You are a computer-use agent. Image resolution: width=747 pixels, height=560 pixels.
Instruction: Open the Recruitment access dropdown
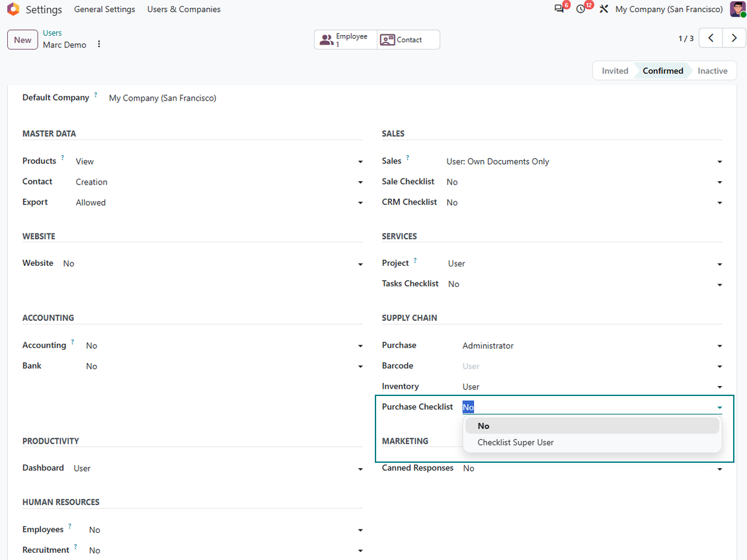tap(226, 551)
